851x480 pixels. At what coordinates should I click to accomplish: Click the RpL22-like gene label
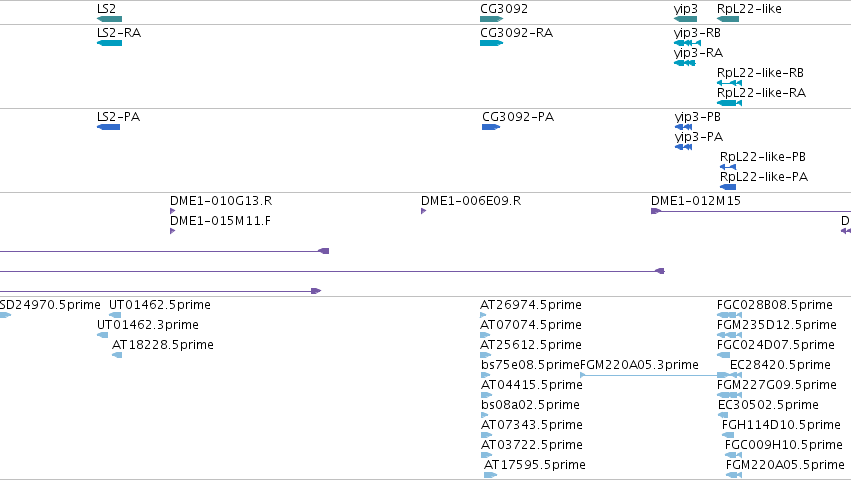(749, 9)
